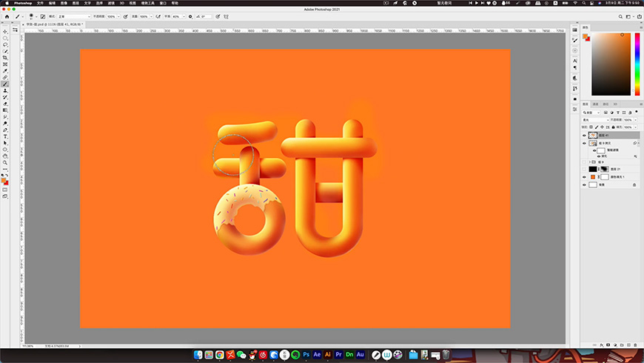Click the add layer style fx icon

coord(602,345)
